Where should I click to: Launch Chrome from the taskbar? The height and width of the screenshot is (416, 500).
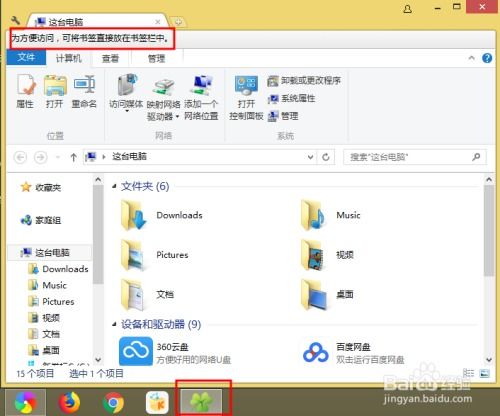[113, 402]
